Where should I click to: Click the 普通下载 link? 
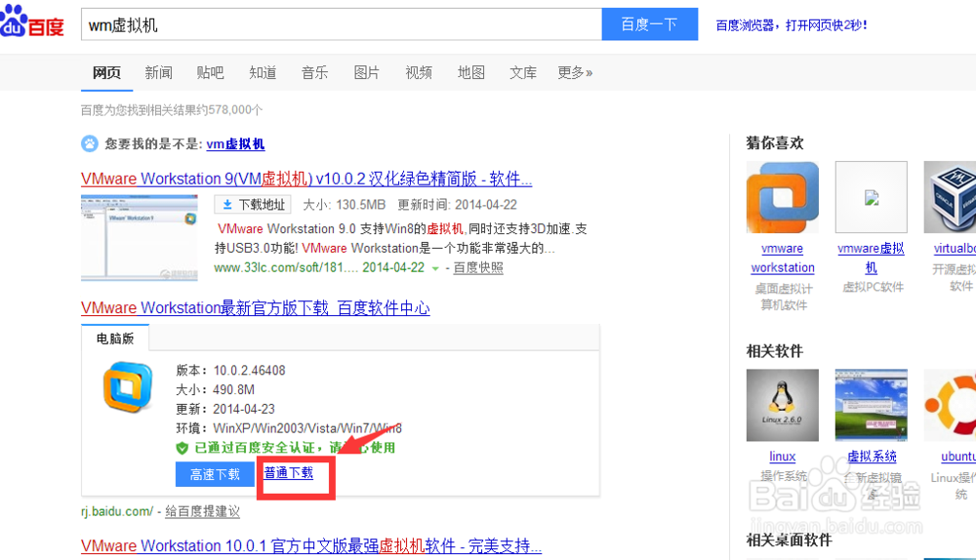288,473
